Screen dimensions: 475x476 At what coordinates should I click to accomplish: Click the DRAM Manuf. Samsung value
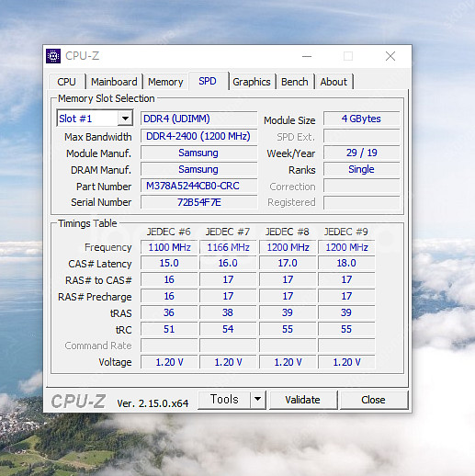198,169
